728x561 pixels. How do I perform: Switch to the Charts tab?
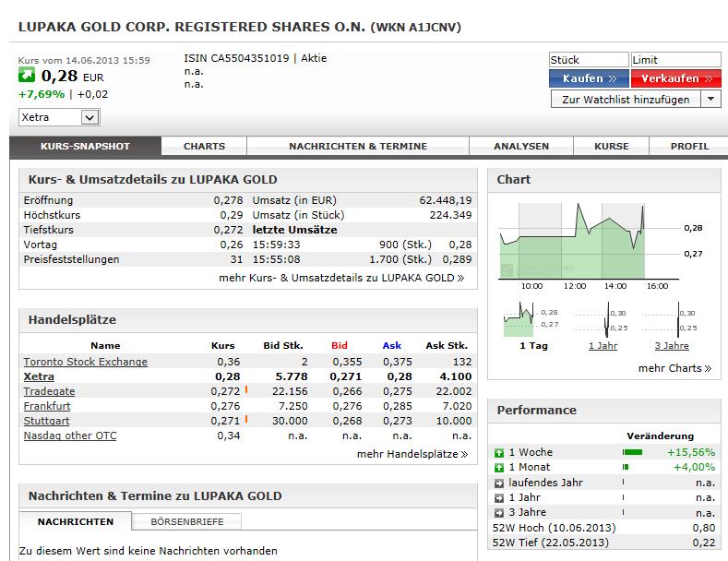point(204,146)
